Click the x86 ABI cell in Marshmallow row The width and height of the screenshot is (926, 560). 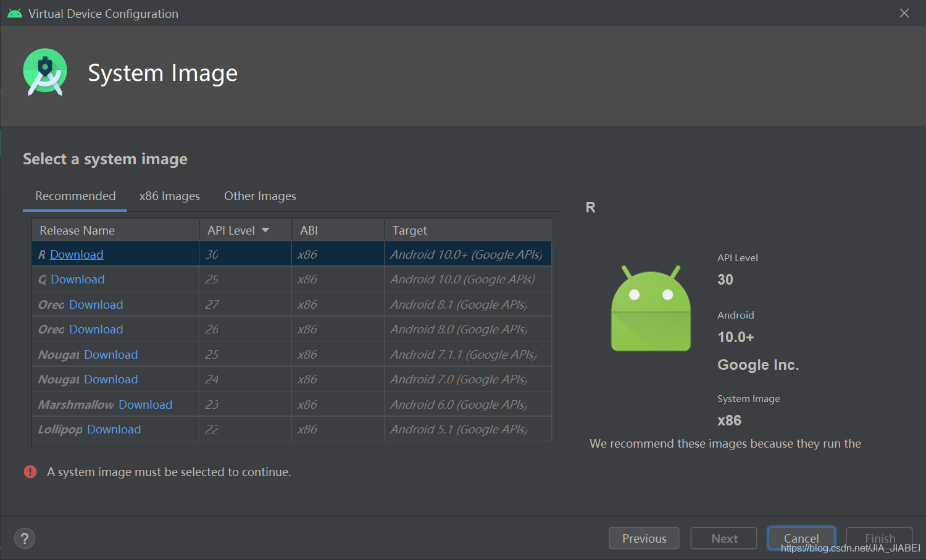[338, 404]
